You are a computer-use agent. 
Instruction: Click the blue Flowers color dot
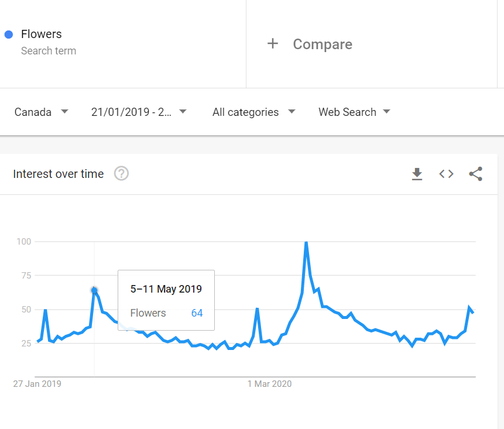point(9,35)
